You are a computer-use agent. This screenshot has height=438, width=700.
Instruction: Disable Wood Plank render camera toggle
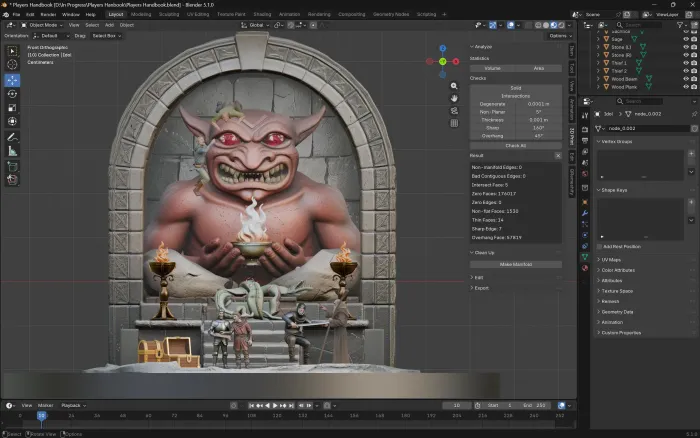(x=694, y=87)
